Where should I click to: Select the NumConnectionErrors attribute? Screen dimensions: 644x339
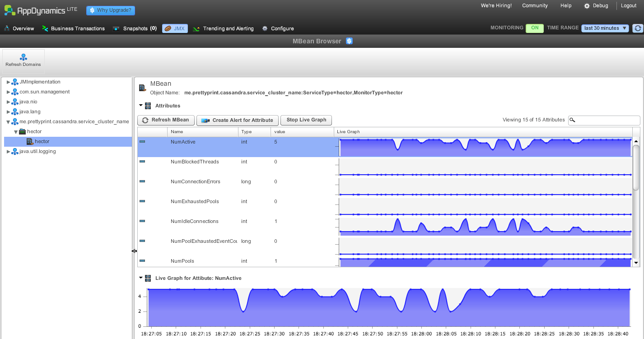tap(385, 187)
